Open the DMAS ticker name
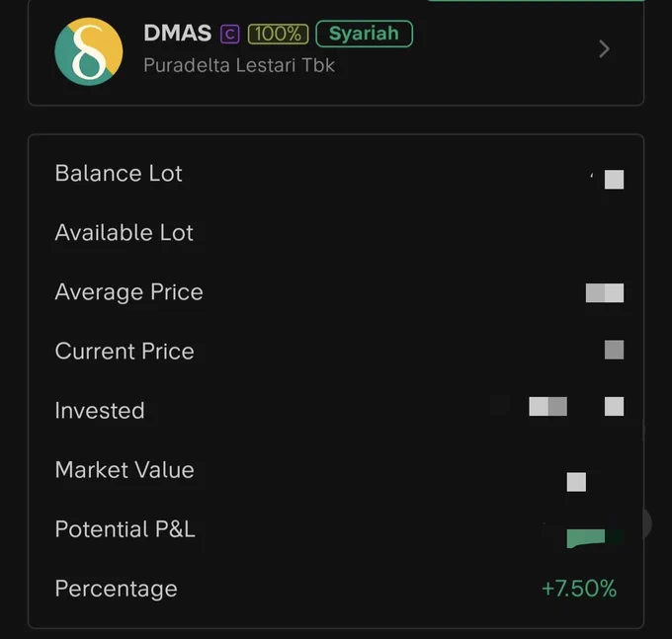Viewport: 672px width, 639px height. pyautogui.click(x=178, y=33)
